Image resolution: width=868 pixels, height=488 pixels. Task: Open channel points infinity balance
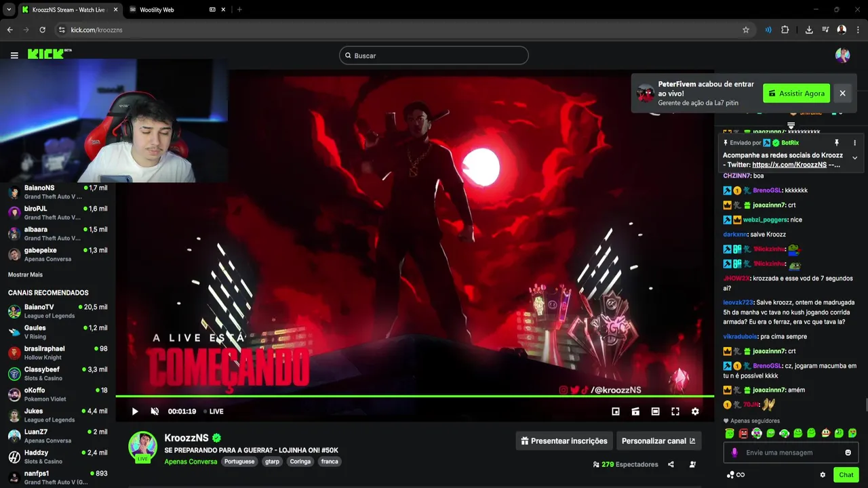pyautogui.click(x=736, y=474)
